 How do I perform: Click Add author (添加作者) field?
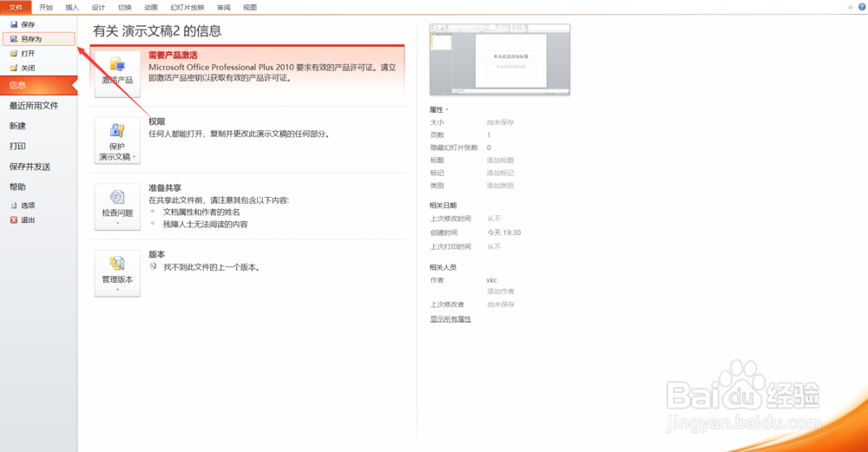pyautogui.click(x=501, y=292)
